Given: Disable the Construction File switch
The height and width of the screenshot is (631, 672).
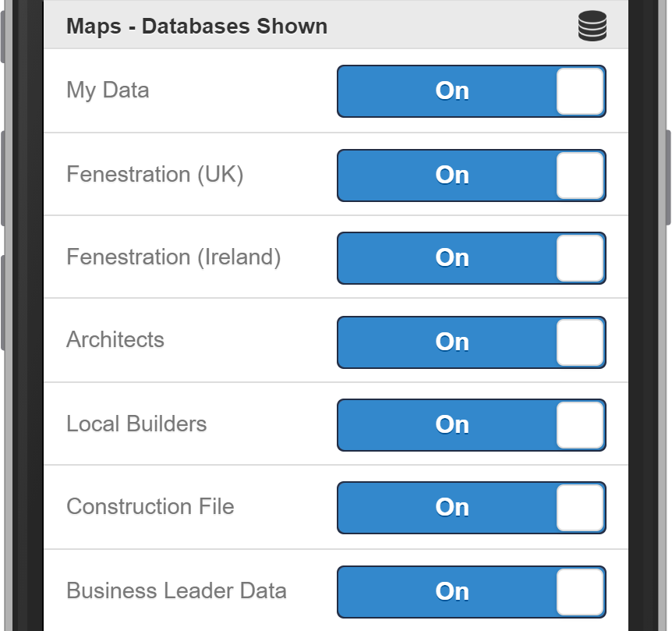Looking at the screenshot, I should 471,507.
